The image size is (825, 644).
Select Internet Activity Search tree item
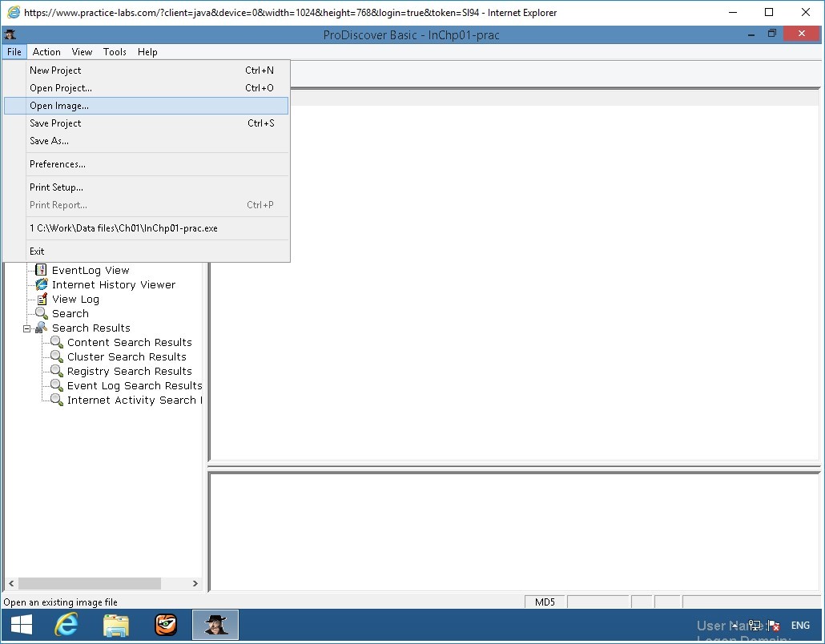click(x=135, y=400)
